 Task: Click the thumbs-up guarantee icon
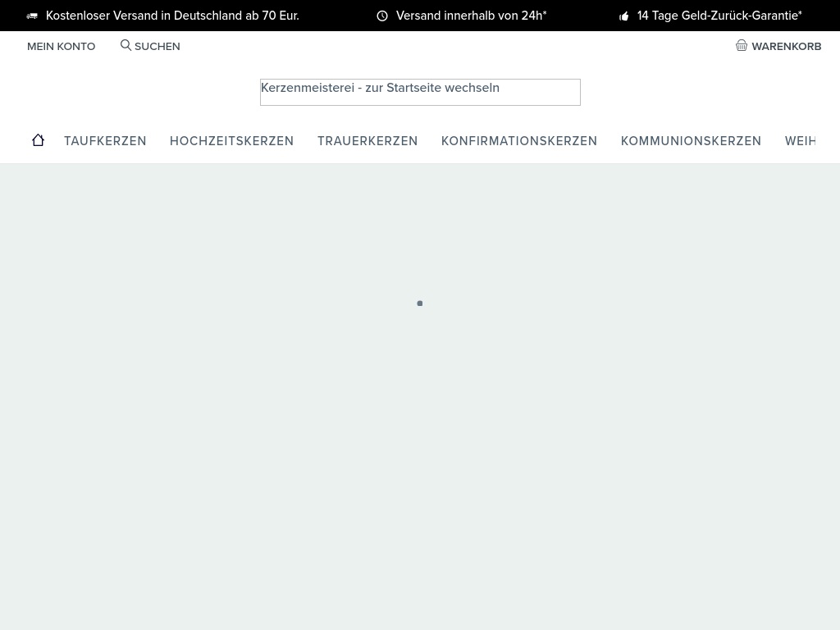click(624, 16)
